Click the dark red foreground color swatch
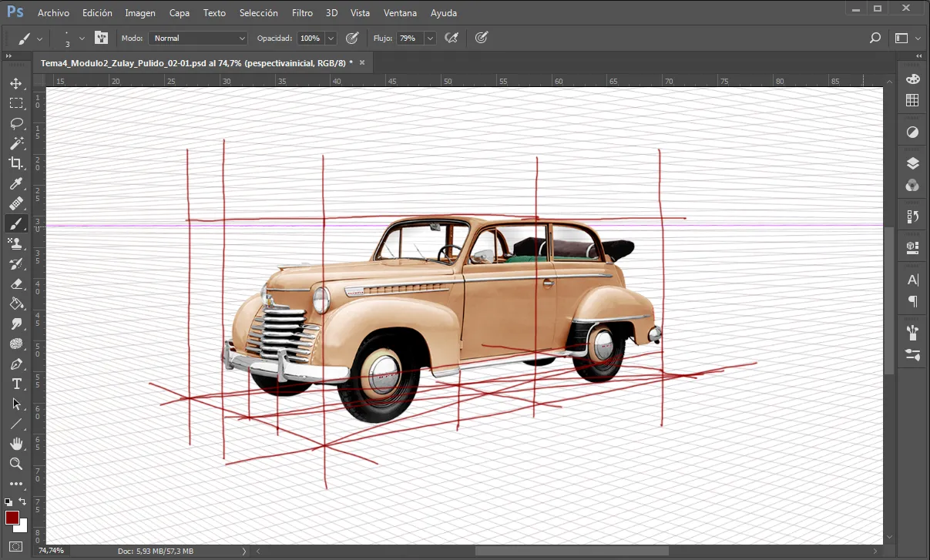 [12, 518]
